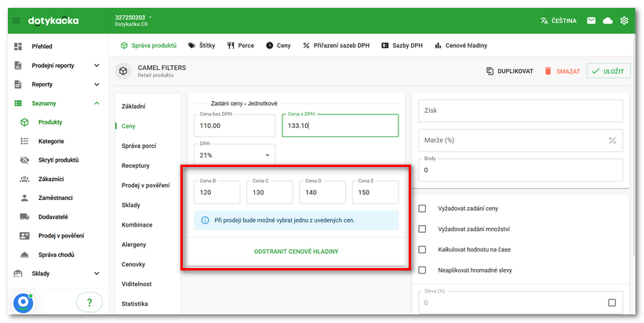The width and height of the screenshot is (644, 323).
Task: Click the percent icon in Marže field
Action: (612, 140)
